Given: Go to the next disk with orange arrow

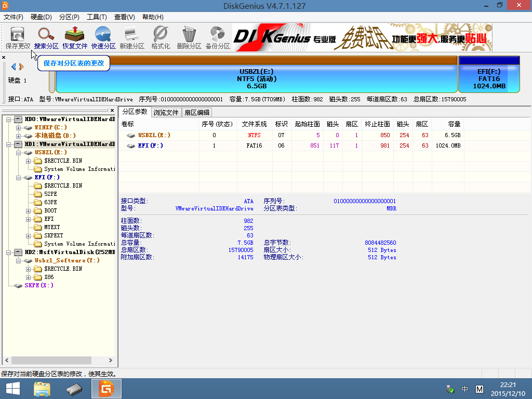Looking at the screenshot, I should pos(22,67).
